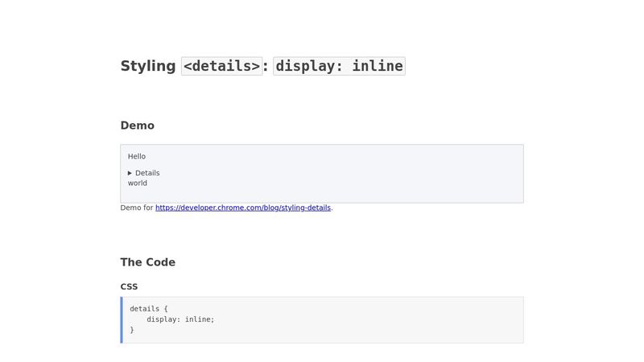Click the <details> code tag in title
Screen dimensions: 644x362
click(x=222, y=66)
